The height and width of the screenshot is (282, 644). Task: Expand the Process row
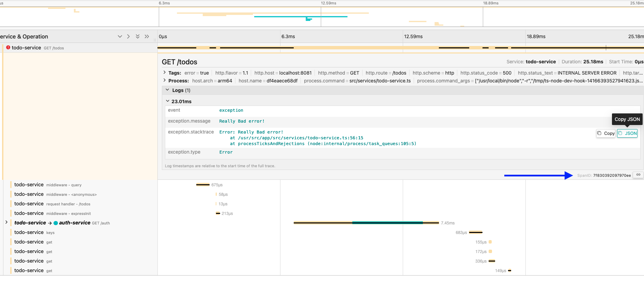(165, 80)
